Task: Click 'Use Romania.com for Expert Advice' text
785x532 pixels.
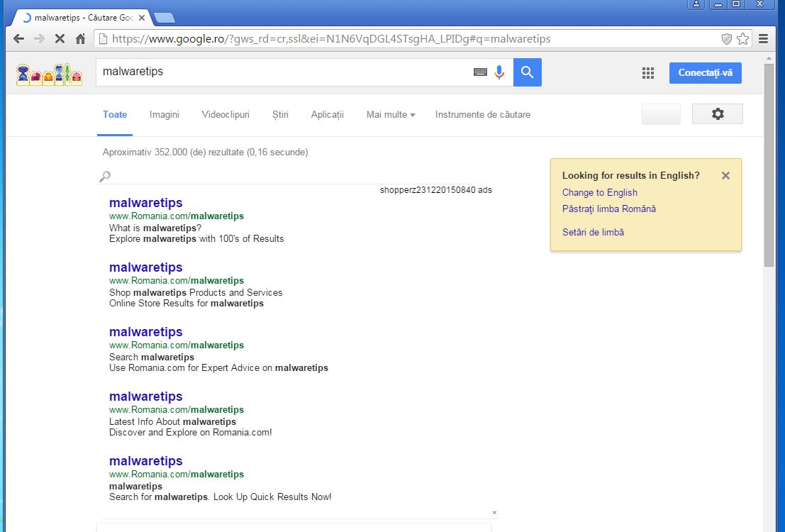Action: click(219, 367)
